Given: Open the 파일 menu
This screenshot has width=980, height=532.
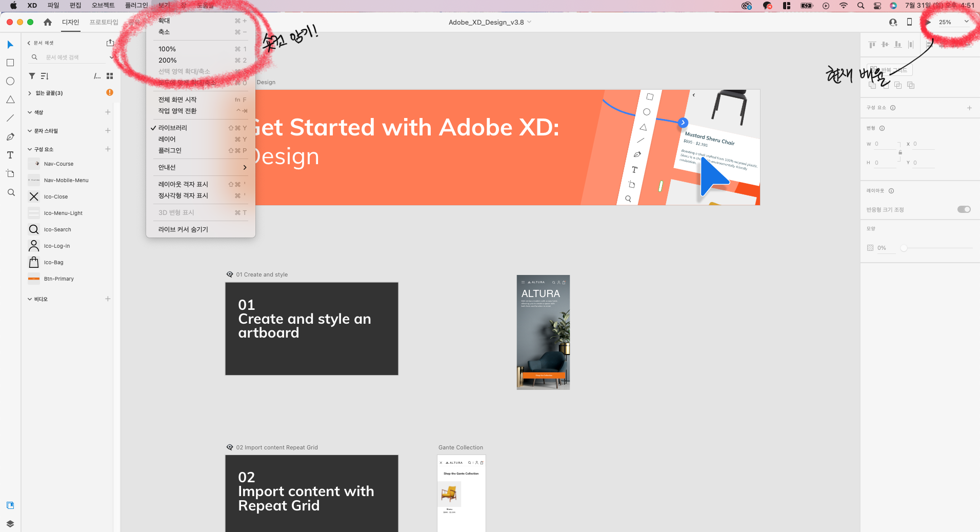Looking at the screenshot, I should 53,6.
